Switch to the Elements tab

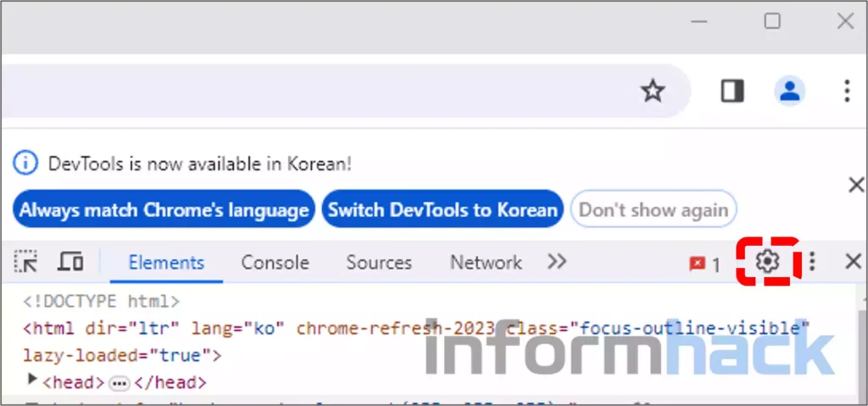[x=166, y=263]
